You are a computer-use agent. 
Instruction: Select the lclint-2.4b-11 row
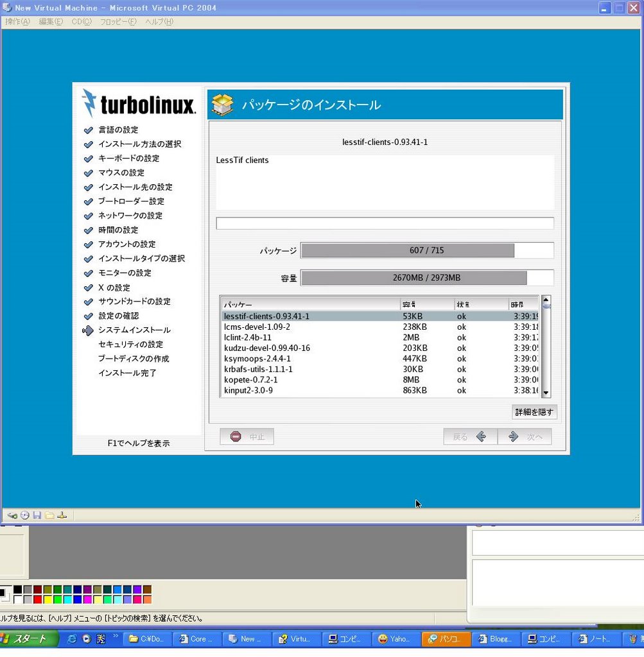(380, 337)
